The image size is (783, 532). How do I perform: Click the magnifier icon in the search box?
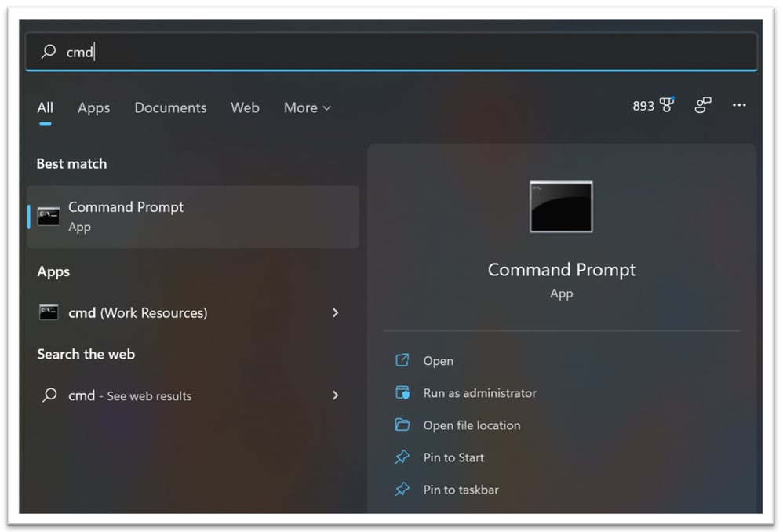coord(49,52)
